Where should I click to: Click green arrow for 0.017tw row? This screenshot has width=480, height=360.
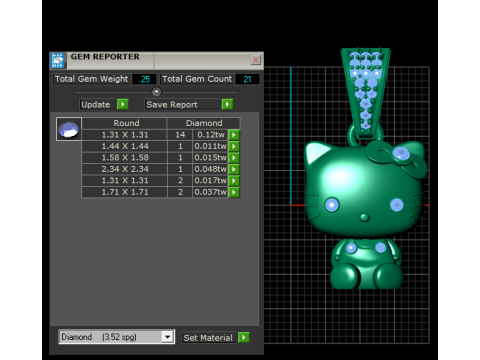tap(234, 181)
